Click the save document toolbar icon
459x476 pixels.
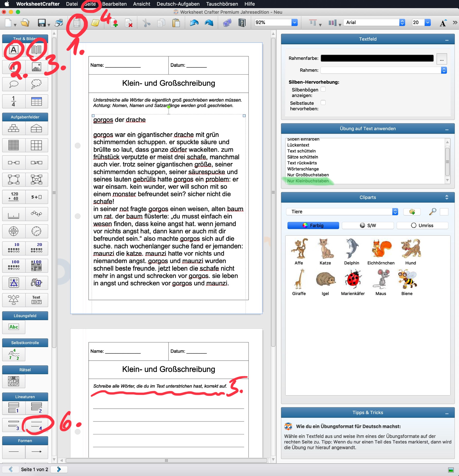pos(42,23)
